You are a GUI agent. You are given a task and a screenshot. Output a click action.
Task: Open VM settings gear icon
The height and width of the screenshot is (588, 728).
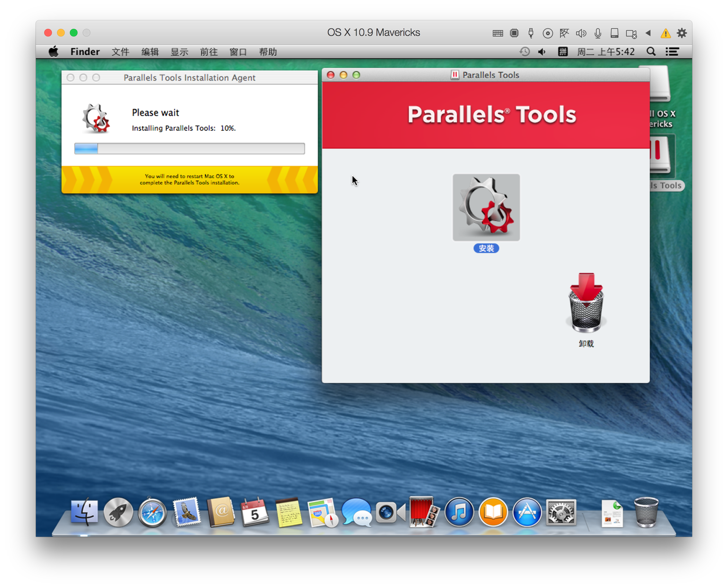(x=682, y=33)
